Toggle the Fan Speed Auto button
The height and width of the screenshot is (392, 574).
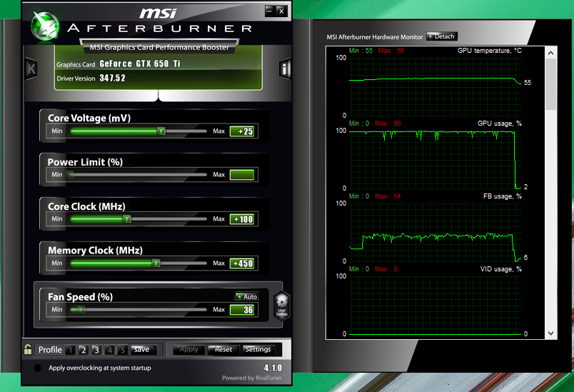(x=246, y=296)
